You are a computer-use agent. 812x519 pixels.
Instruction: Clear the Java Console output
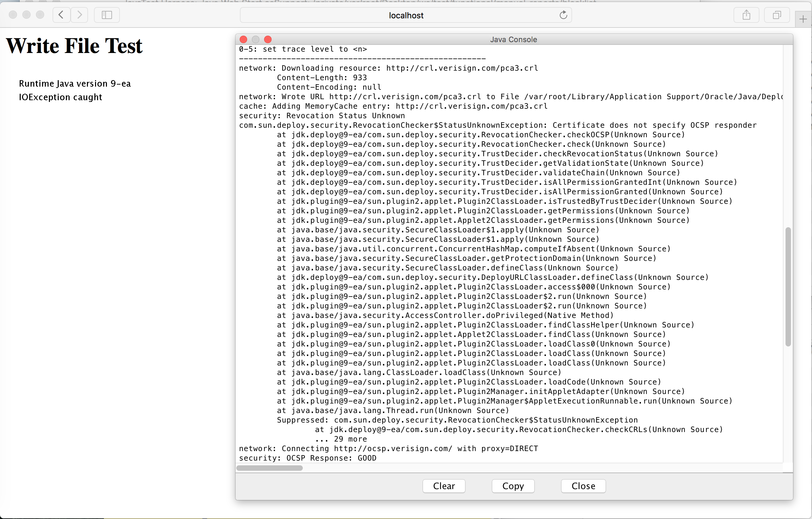click(x=444, y=486)
